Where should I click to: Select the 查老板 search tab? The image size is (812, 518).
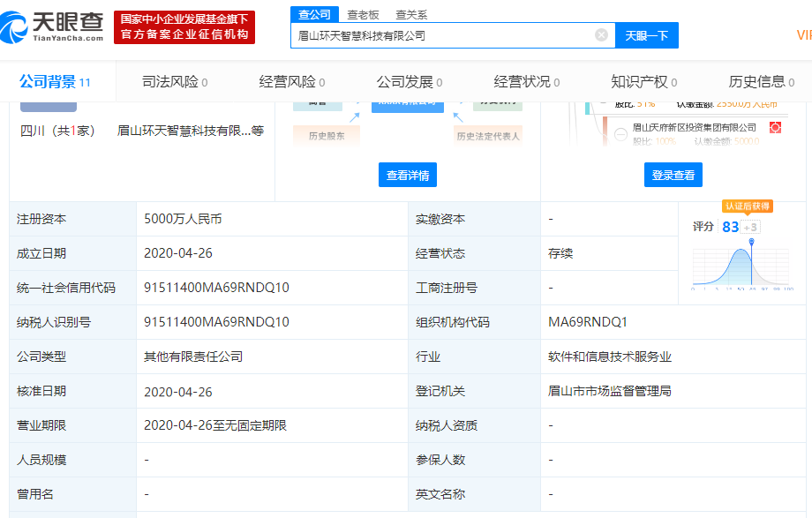[363, 15]
